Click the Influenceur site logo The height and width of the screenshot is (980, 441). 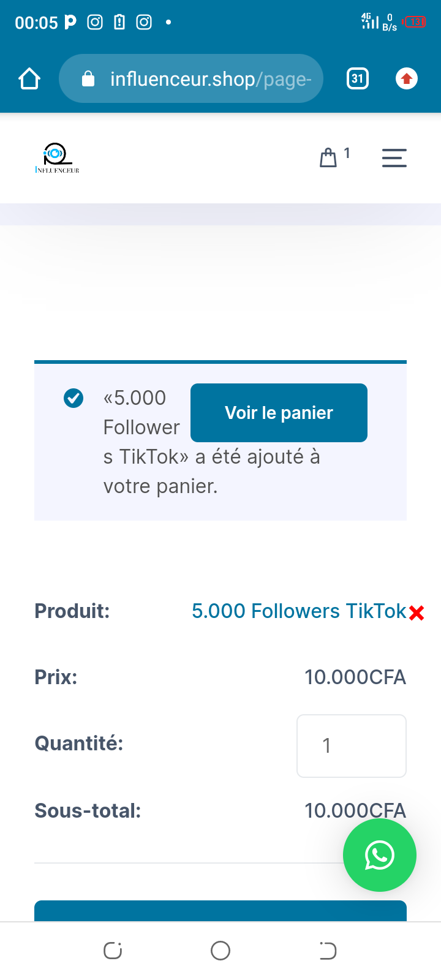click(x=57, y=158)
